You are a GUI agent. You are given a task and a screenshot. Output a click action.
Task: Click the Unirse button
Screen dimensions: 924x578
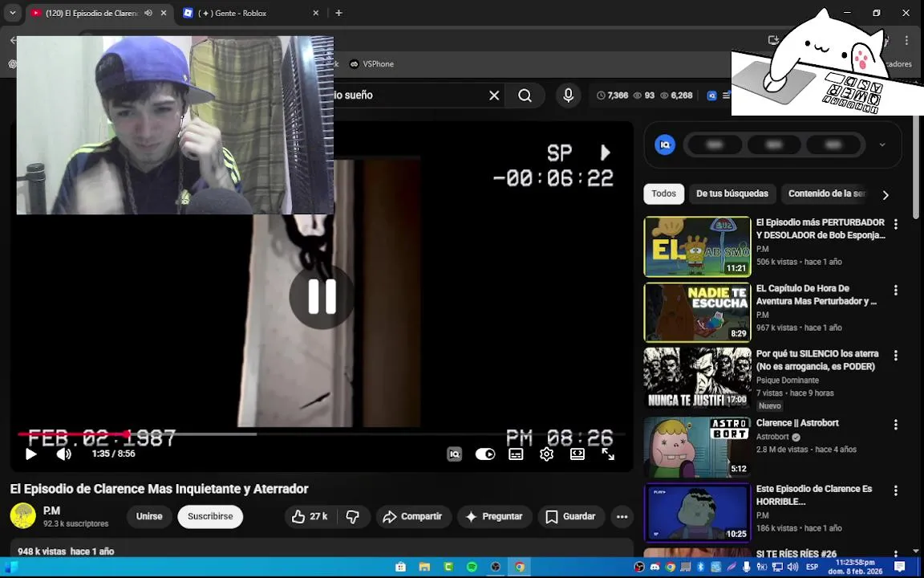coord(149,517)
